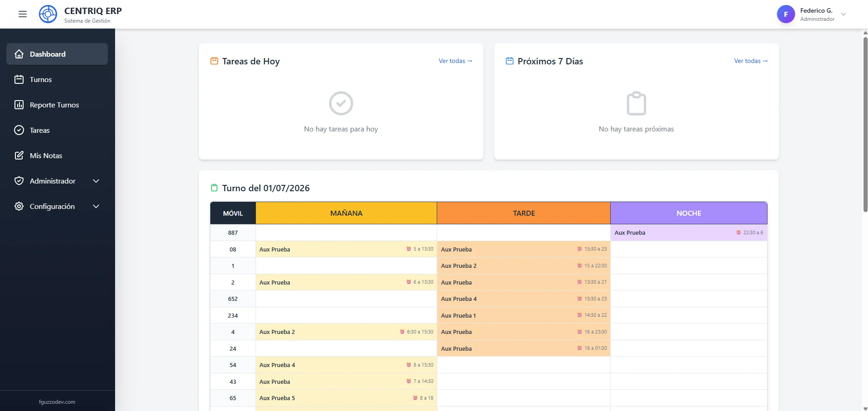Open the Tareas menu item

coord(57,130)
